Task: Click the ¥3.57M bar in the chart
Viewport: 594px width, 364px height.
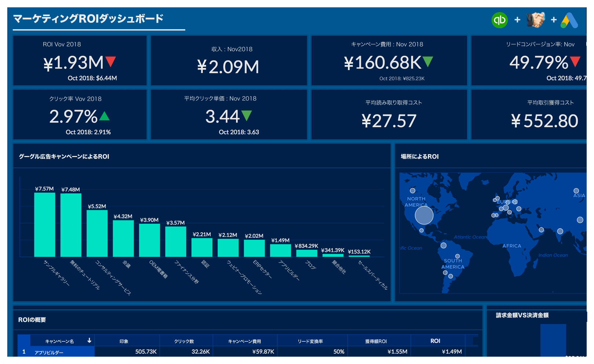Action: (176, 242)
